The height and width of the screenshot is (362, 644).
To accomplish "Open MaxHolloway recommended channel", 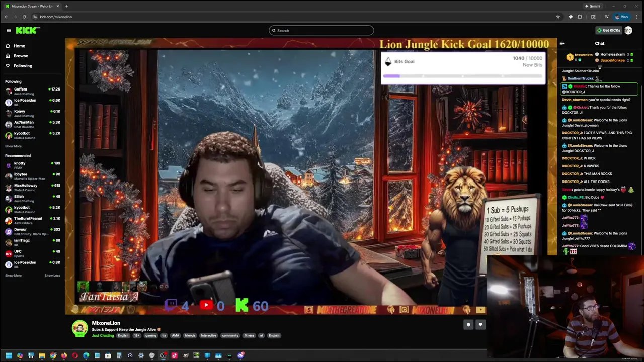I will pyautogui.click(x=32, y=188).
